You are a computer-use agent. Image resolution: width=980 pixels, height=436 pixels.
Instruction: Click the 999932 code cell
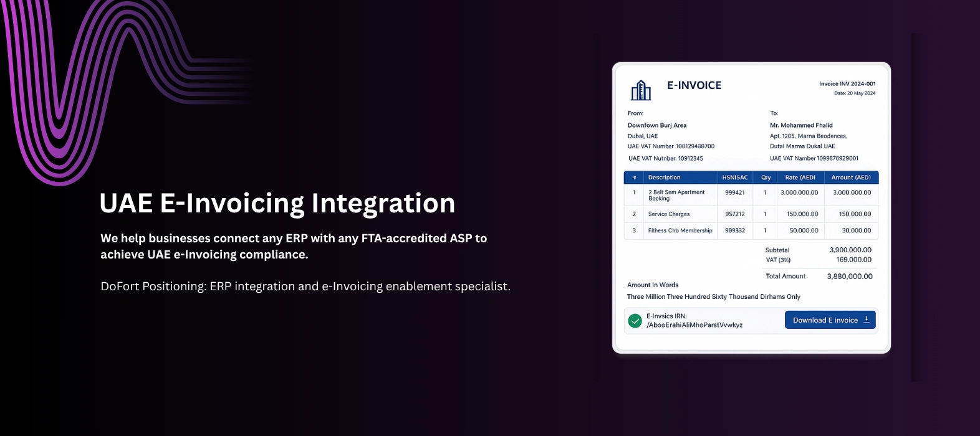click(735, 230)
